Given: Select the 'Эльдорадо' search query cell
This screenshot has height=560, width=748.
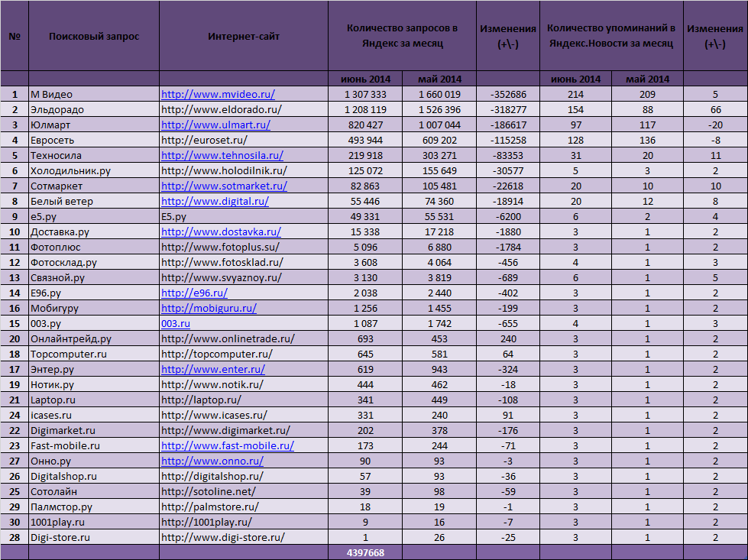Looking at the screenshot, I should point(57,110).
